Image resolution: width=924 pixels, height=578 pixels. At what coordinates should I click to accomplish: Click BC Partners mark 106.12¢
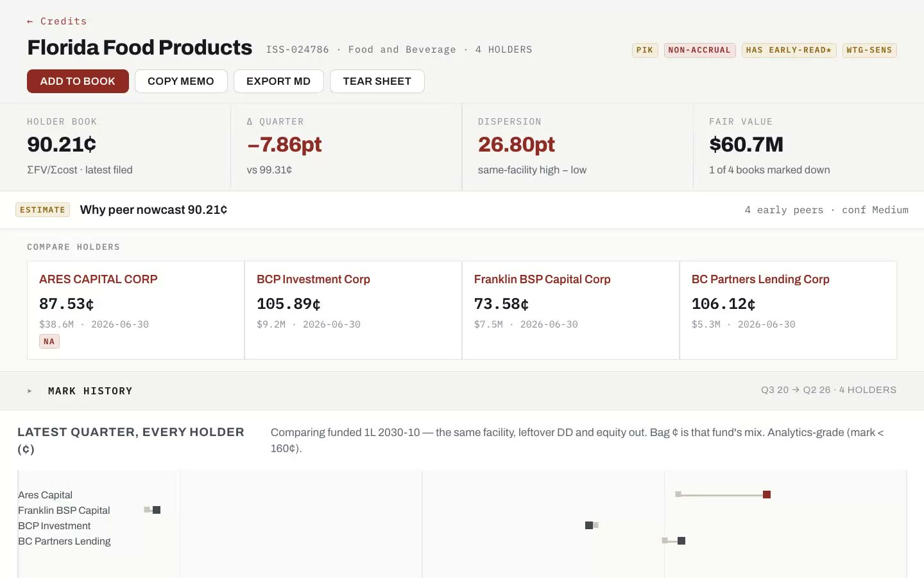pyautogui.click(x=724, y=304)
